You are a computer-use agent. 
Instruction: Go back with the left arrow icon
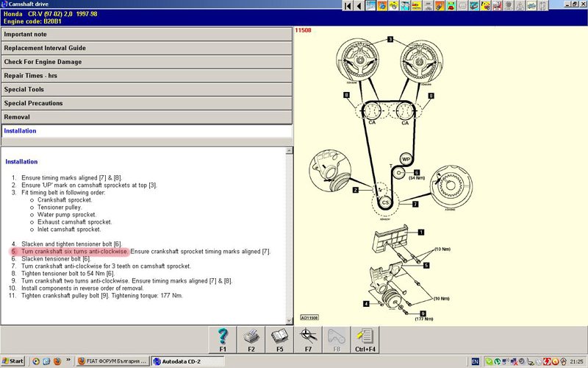(x=359, y=6)
